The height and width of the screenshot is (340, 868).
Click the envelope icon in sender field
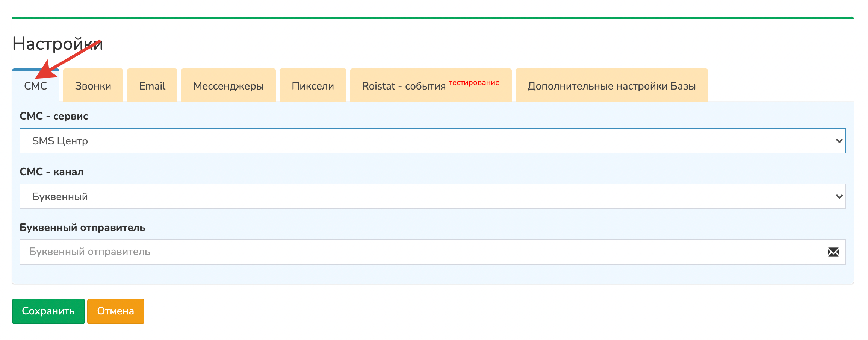tap(833, 252)
